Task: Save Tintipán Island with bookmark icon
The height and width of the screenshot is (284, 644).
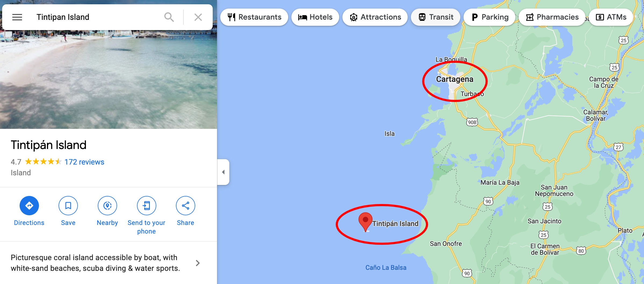Action: pos(68,206)
